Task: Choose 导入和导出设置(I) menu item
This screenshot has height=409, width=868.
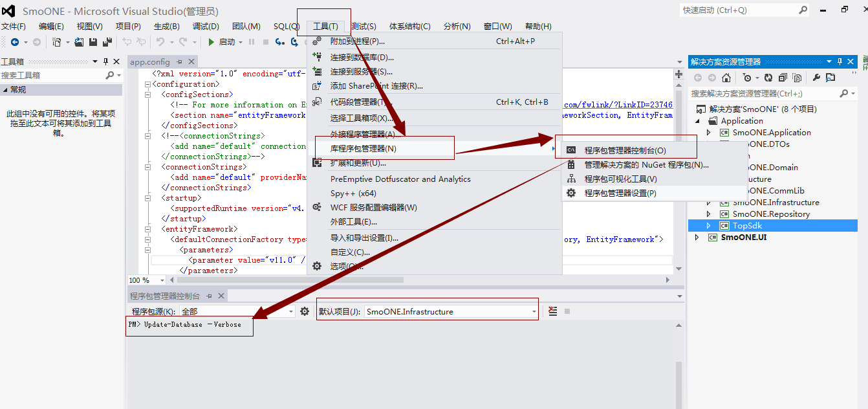Action: coord(435,238)
